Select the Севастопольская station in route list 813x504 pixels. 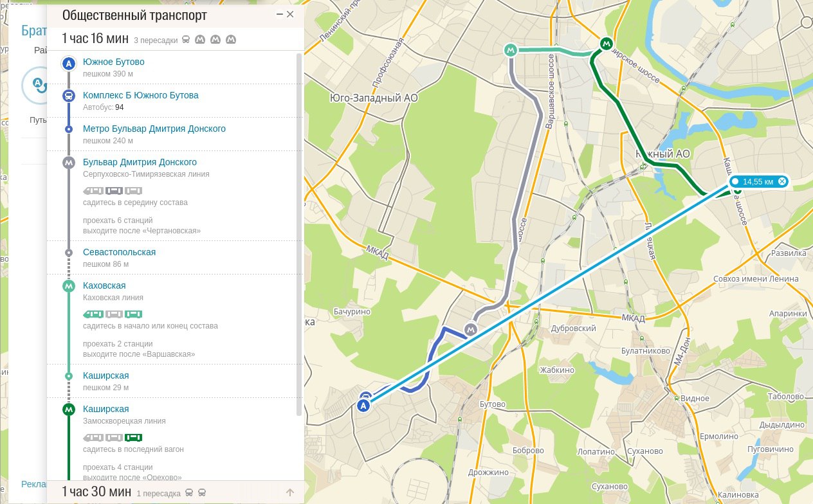tap(119, 252)
